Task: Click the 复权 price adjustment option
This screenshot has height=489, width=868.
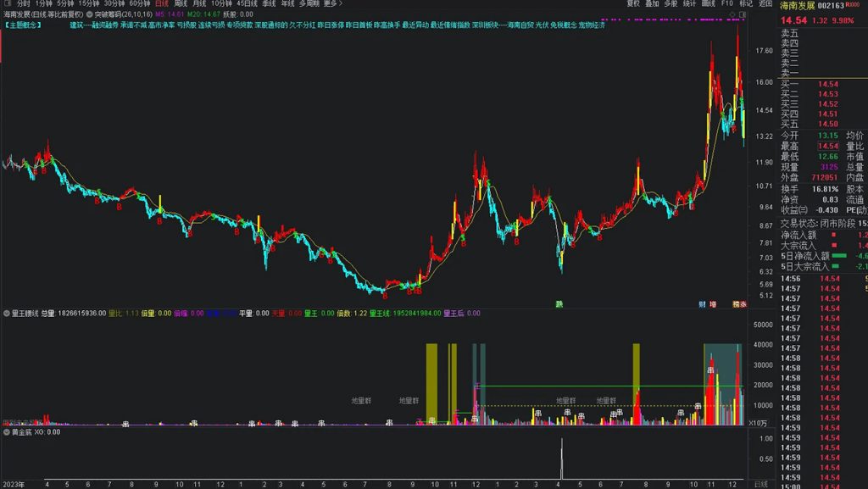Action: point(634,3)
